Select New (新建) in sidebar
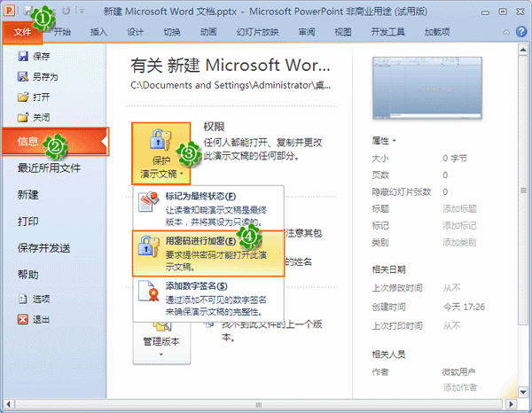The height and width of the screenshot is (413, 532). click(x=28, y=195)
